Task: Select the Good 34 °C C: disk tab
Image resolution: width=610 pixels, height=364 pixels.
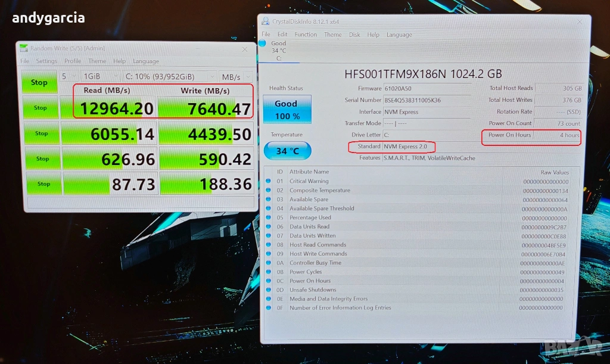Action: pos(279,51)
